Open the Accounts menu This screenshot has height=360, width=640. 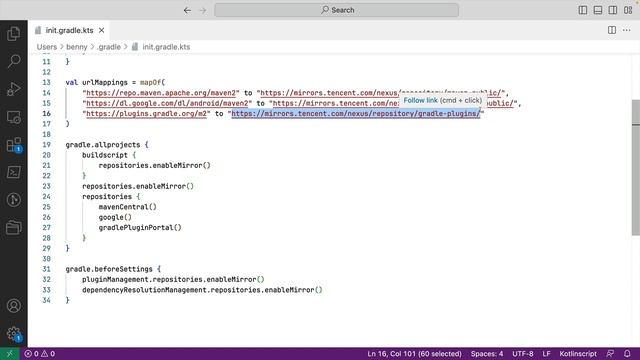[x=13, y=306]
